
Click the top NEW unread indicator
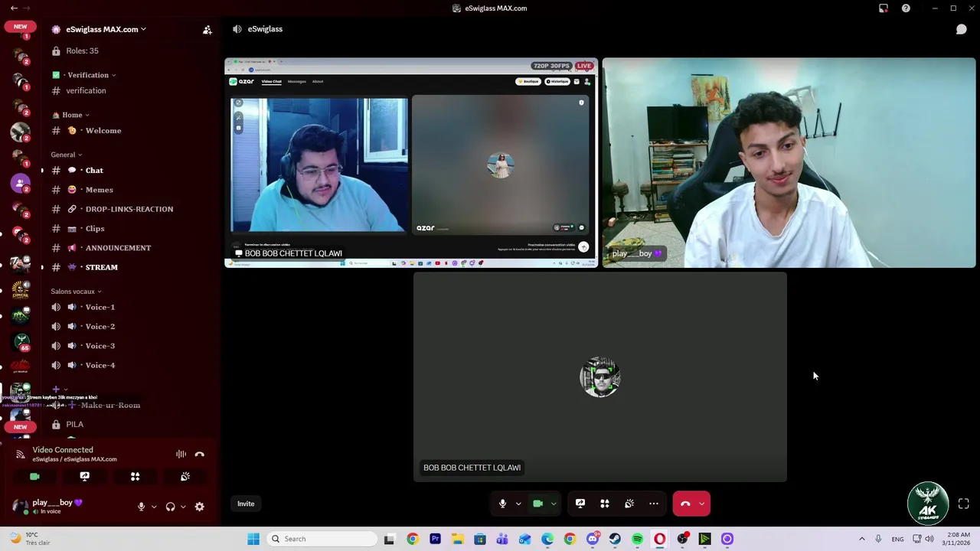click(20, 26)
